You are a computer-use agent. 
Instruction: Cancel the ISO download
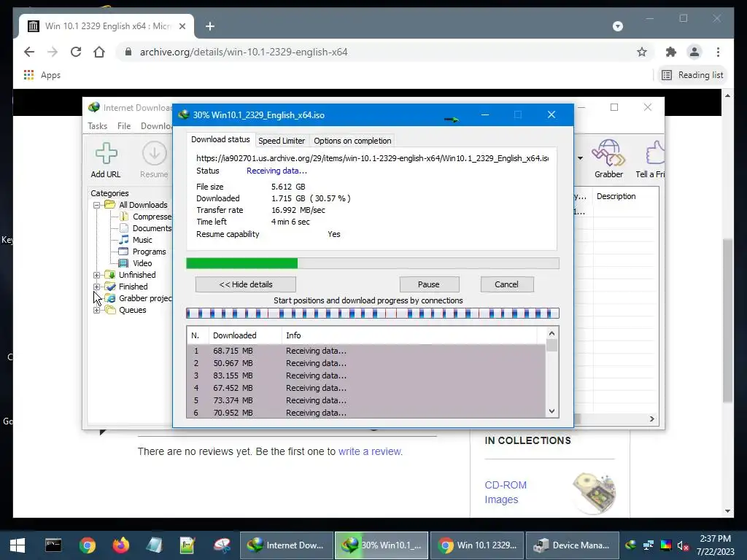tap(506, 284)
